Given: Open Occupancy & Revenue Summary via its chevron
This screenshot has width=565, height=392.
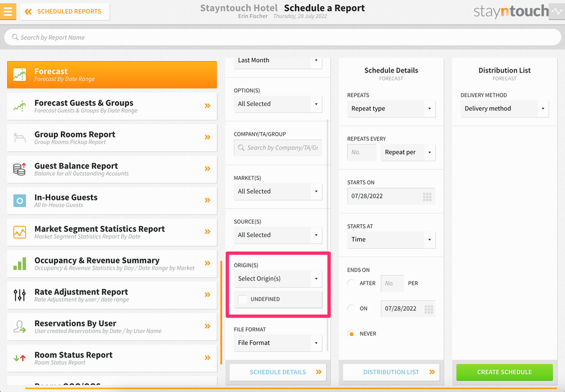Looking at the screenshot, I should coord(208,263).
